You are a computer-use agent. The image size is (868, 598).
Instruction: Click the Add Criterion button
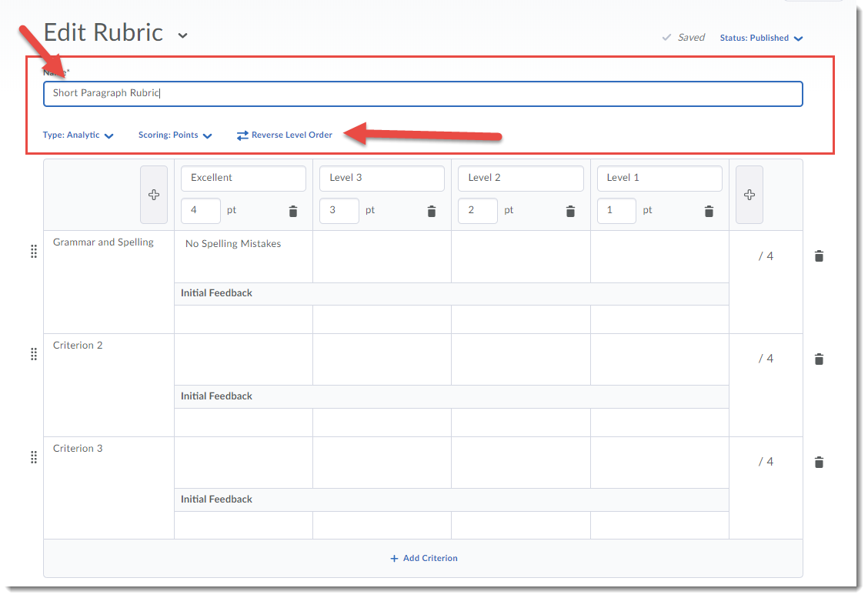[423, 558]
